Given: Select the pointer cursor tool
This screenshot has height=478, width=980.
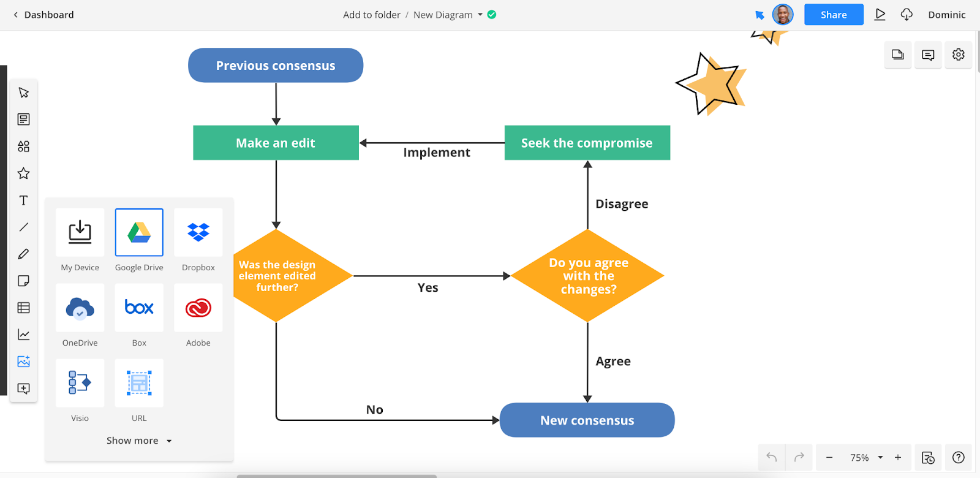Looking at the screenshot, I should 24,93.
